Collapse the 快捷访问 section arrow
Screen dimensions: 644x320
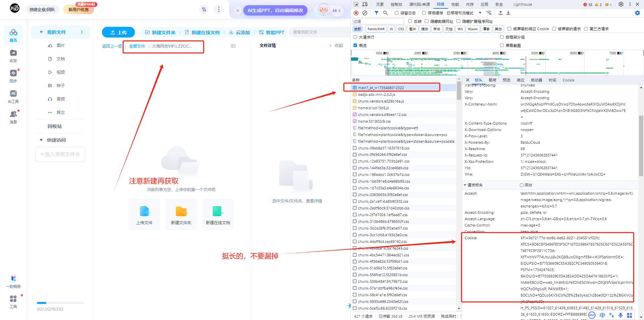point(41,140)
